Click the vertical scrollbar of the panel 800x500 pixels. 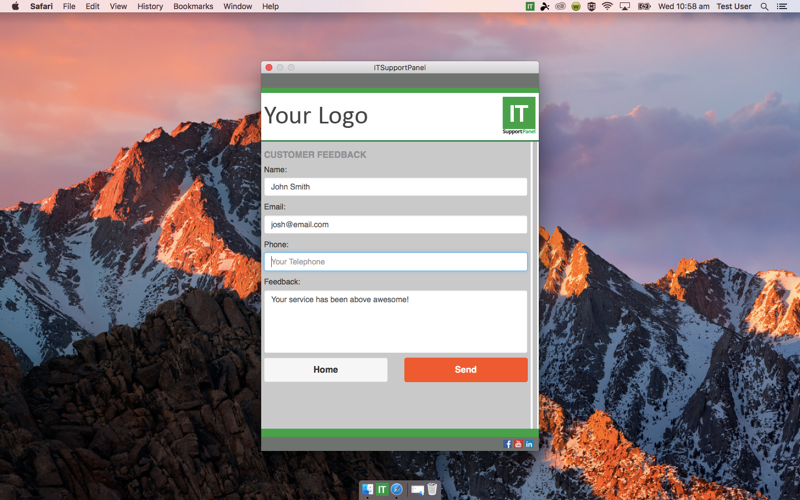tap(533, 285)
